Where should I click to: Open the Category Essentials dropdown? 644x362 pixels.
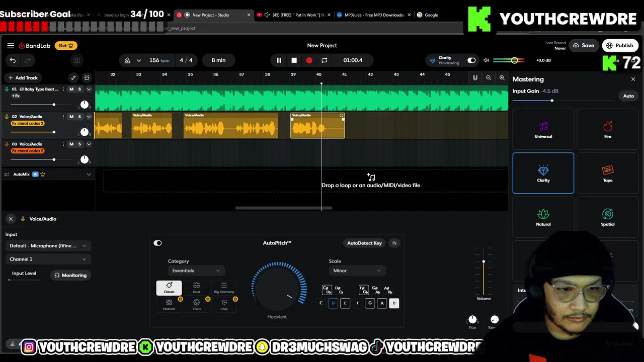[x=196, y=270]
